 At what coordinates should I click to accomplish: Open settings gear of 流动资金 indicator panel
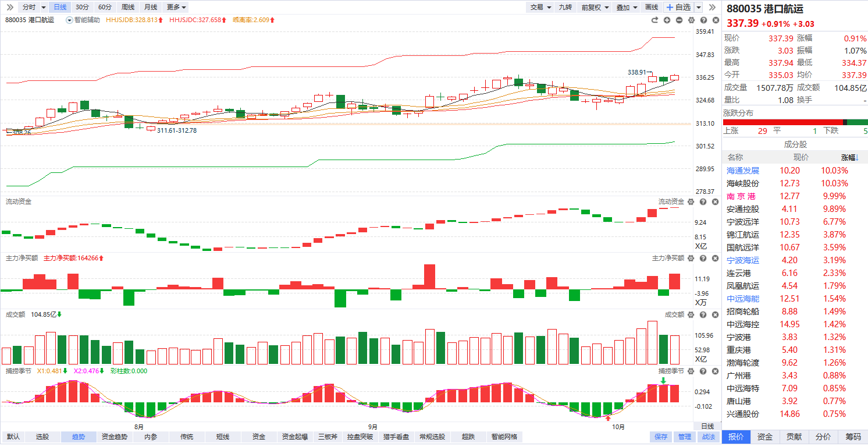point(691,201)
